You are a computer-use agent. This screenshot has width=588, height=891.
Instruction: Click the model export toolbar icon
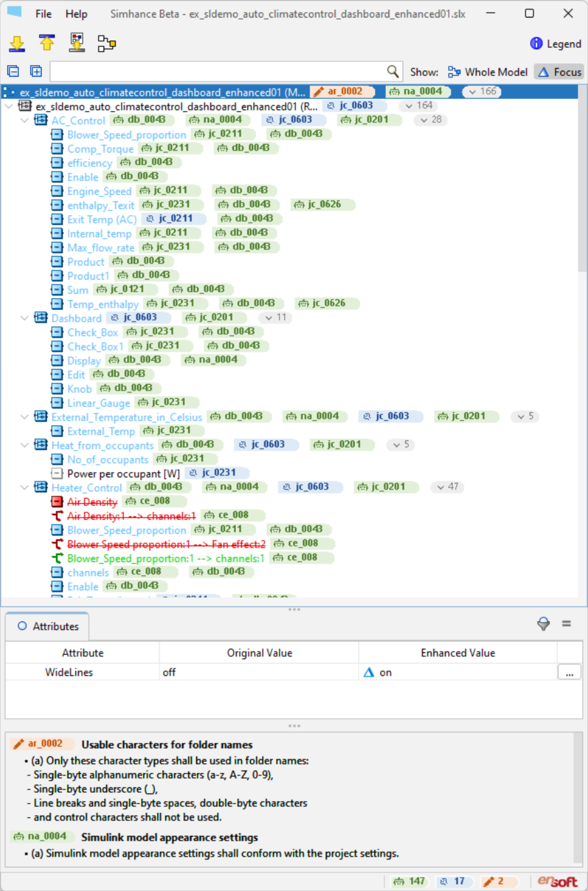coord(77,42)
